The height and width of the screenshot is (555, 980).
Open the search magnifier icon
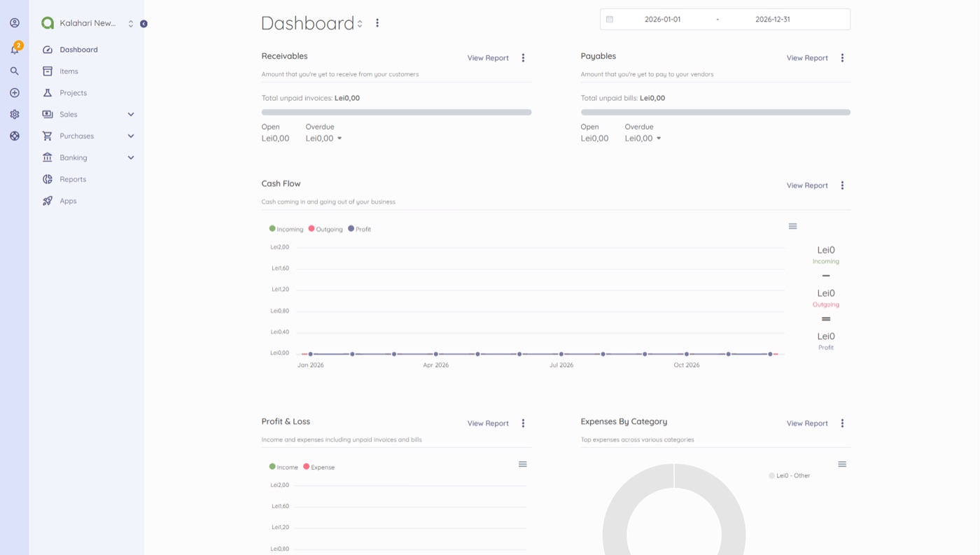coord(15,71)
